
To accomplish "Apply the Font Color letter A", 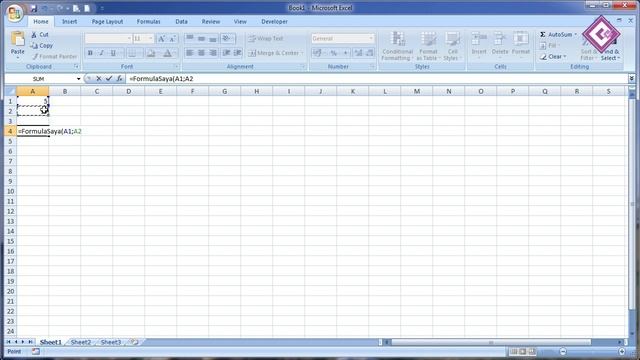I will pyautogui.click(x=167, y=53).
